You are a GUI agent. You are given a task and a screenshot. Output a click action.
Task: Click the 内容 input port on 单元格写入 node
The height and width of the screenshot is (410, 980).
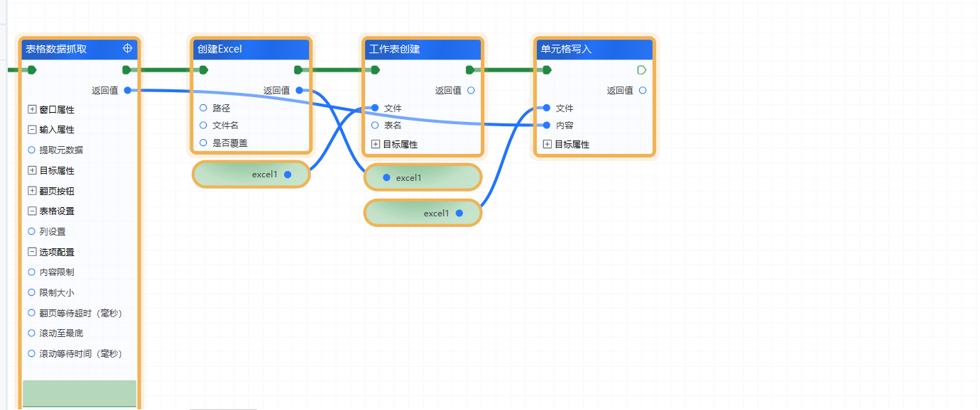pos(547,125)
